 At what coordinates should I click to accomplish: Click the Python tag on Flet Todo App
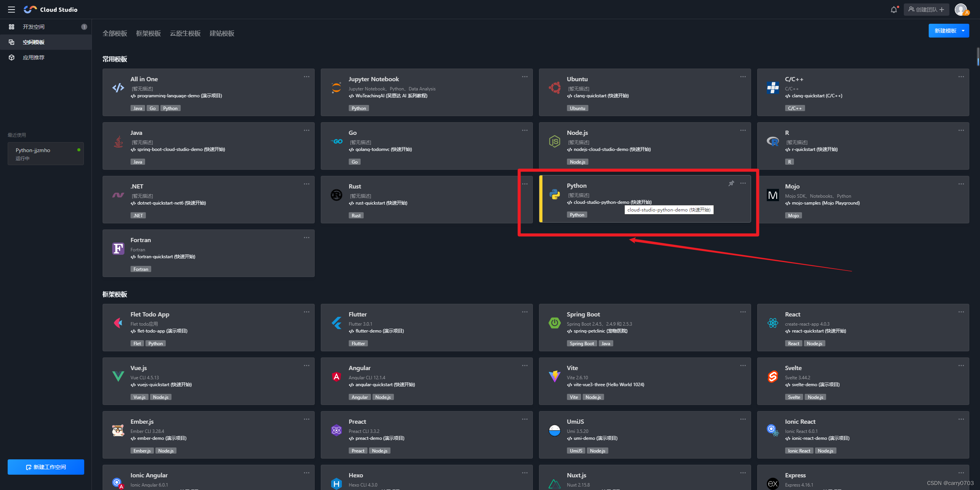tap(155, 344)
